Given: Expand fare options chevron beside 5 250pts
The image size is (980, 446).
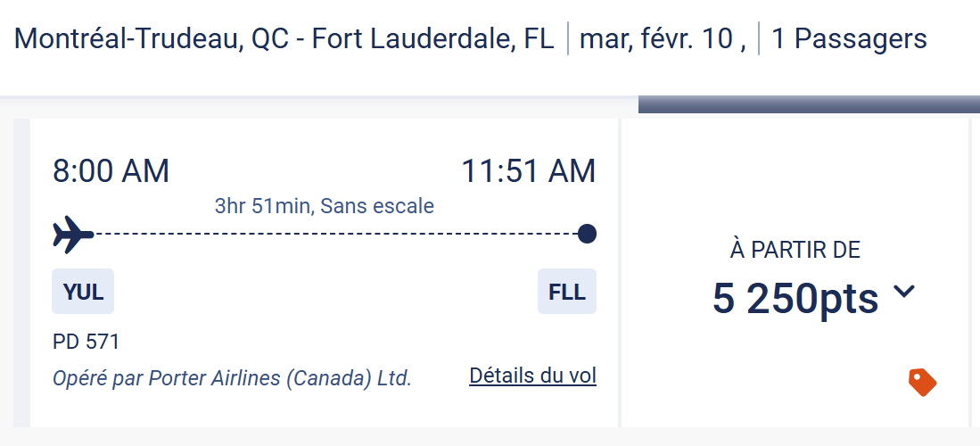Looking at the screenshot, I should (x=904, y=292).
